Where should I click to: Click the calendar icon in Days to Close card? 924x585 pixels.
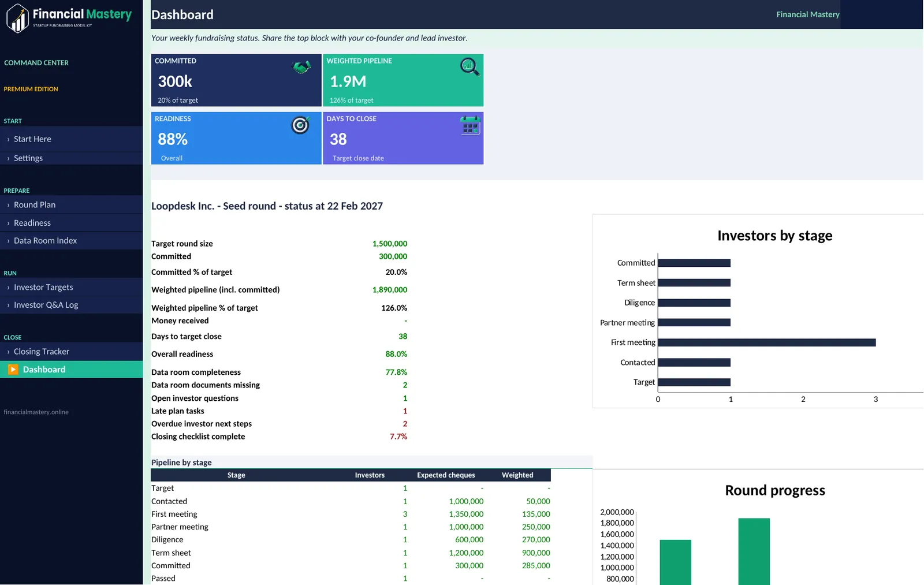(470, 125)
